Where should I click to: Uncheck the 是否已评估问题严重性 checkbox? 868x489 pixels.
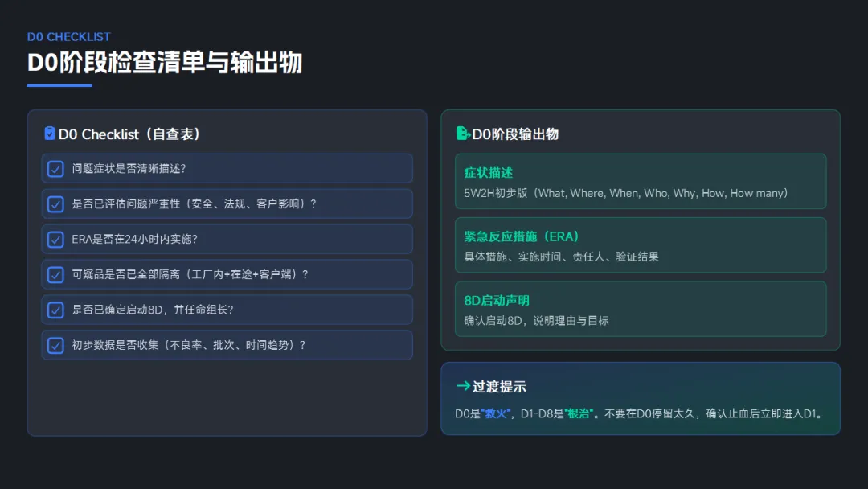click(x=55, y=204)
